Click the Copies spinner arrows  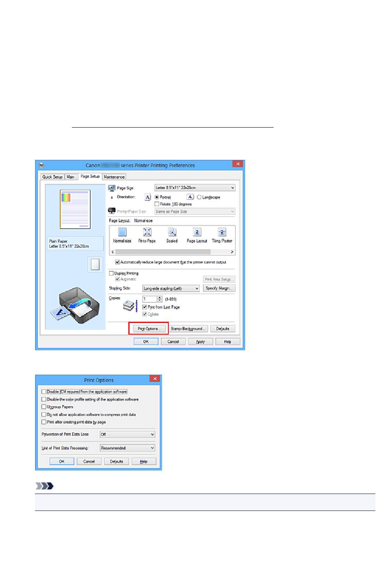pos(160,299)
